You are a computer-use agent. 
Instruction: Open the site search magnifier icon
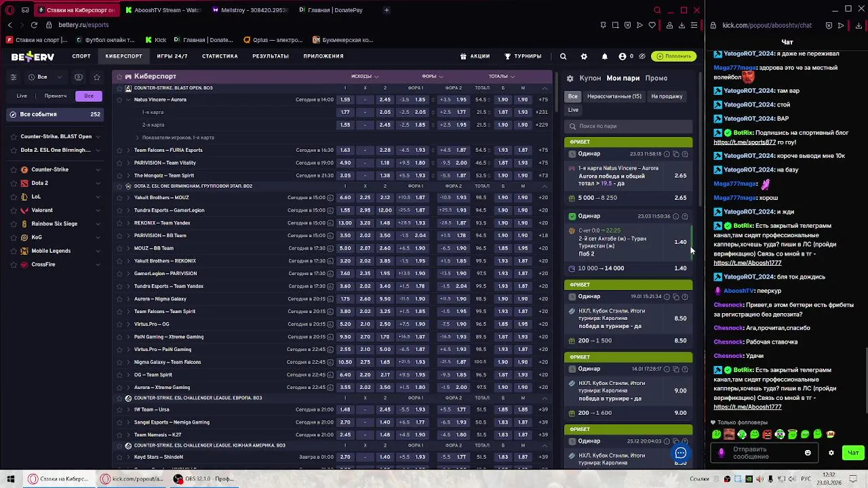tap(563, 56)
